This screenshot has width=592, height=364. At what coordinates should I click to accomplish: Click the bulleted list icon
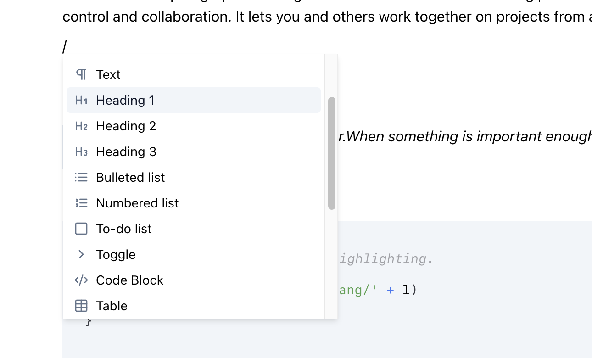click(81, 177)
